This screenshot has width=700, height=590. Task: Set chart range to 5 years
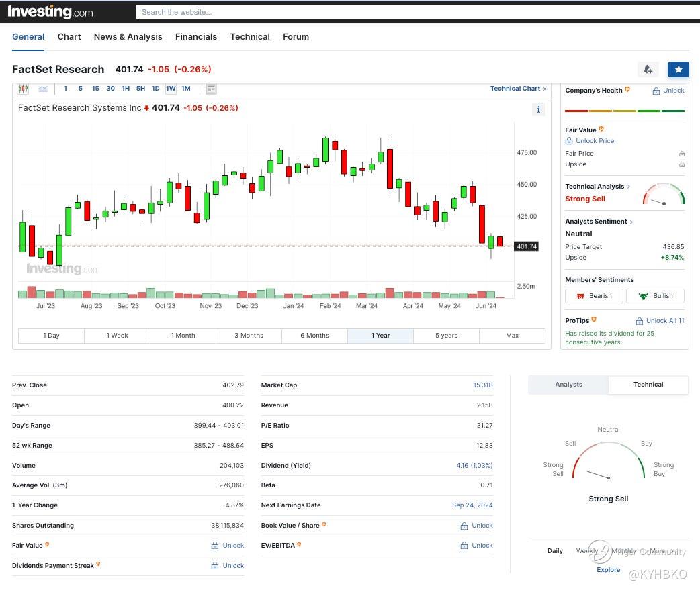point(447,336)
